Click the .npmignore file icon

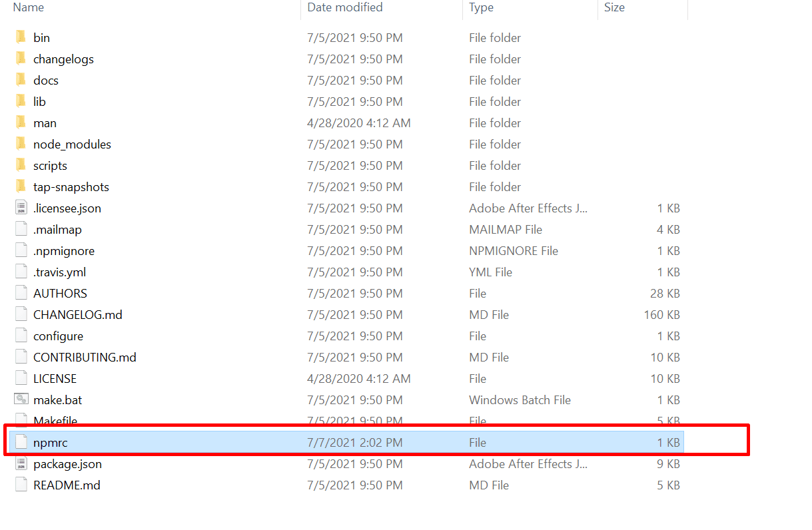click(21, 250)
